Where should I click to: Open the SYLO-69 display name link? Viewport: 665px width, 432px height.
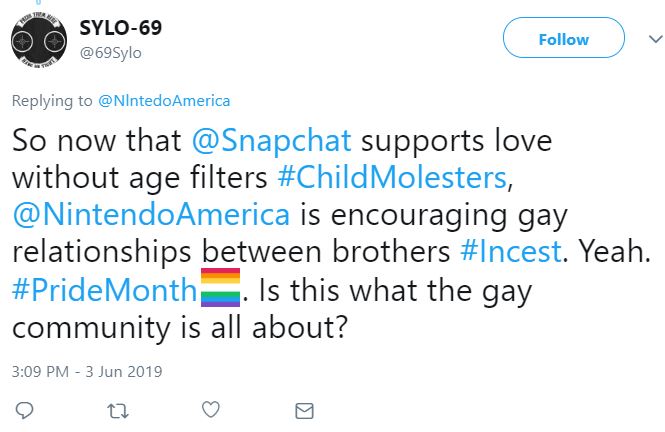[120, 27]
